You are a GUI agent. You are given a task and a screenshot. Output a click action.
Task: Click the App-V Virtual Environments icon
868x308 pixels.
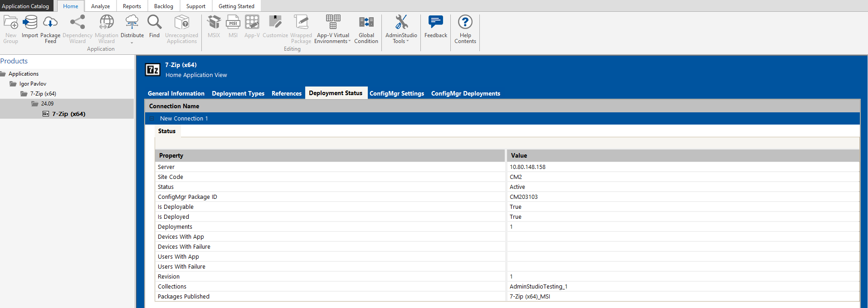[333, 22]
